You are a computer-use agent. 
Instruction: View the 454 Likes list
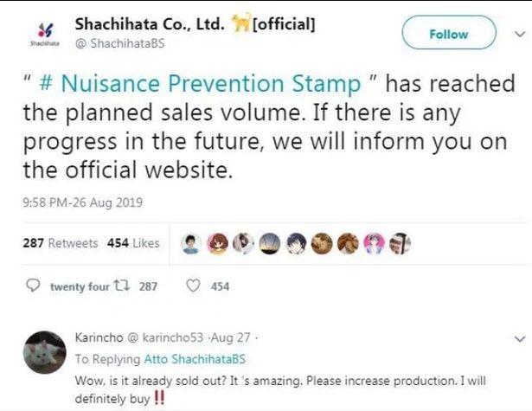click(133, 243)
